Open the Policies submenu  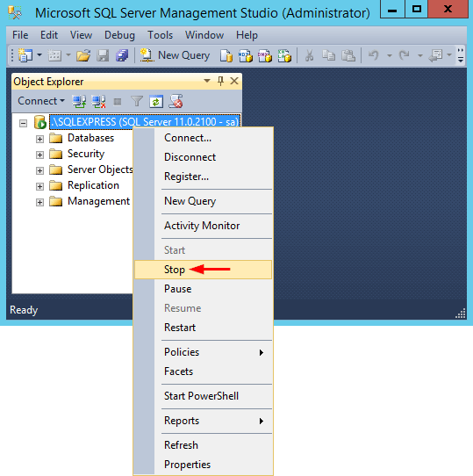204,352
